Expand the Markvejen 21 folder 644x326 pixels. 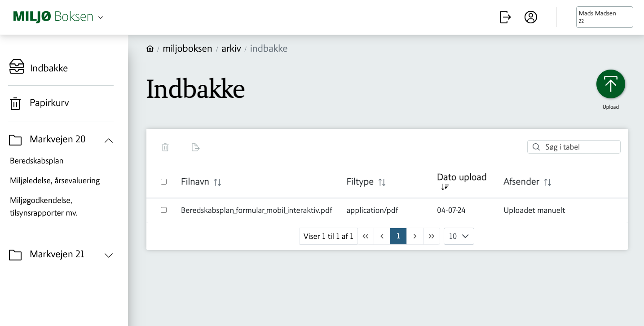point(109,256)
